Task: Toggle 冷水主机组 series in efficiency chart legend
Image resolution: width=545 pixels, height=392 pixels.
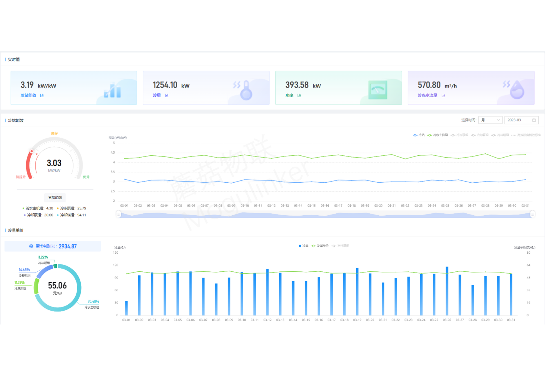Action: point(437,135)
